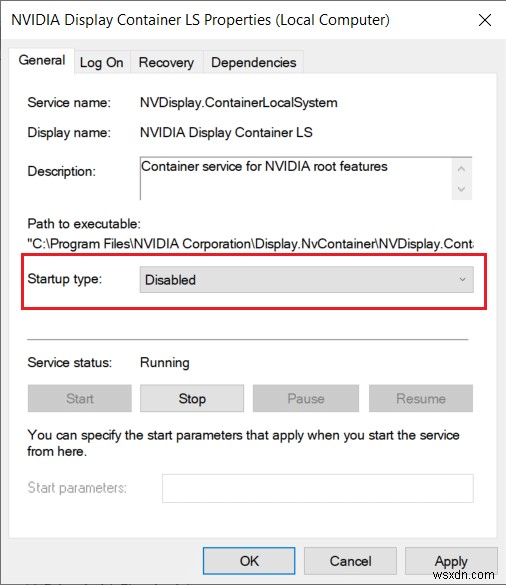Select the Dependencies tab

pos(254,62)
